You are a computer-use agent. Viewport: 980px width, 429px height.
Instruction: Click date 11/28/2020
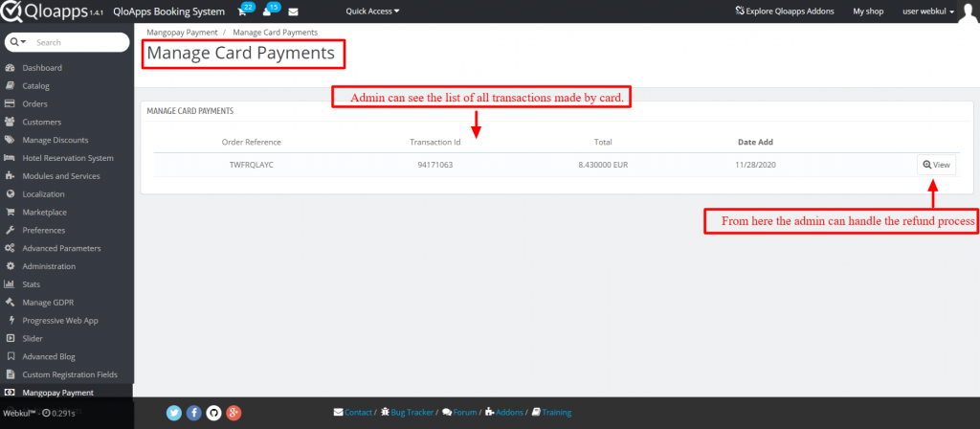(x=756, y=165)
